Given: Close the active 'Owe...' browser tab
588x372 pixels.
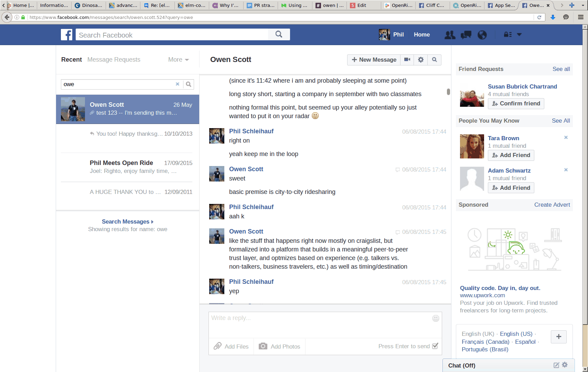Looking at the screenshot, I should click(x=548, y=5).
